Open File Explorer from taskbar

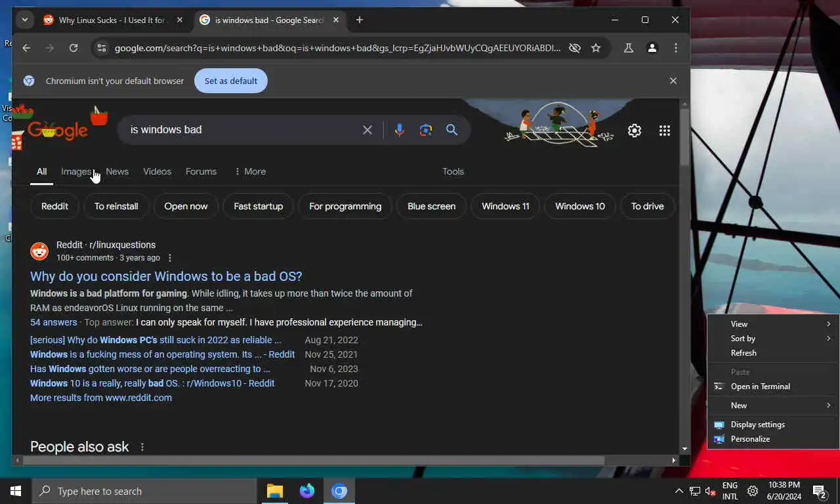point(275,491)
